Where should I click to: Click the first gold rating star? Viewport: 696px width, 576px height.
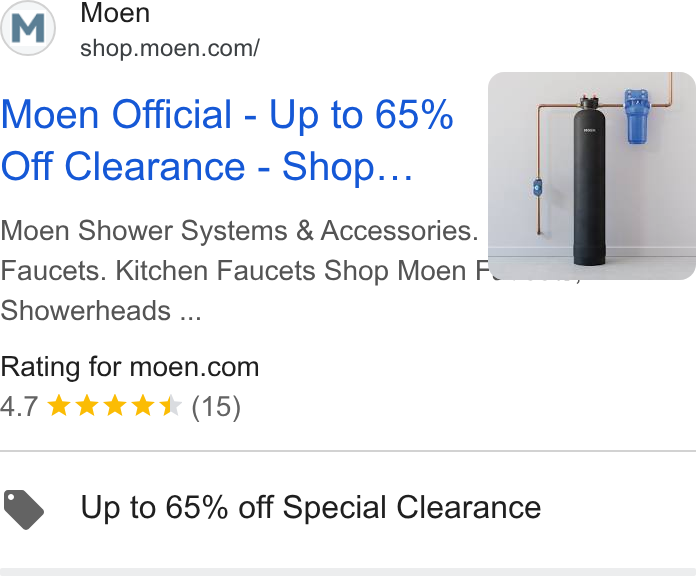tap(59, 406)
